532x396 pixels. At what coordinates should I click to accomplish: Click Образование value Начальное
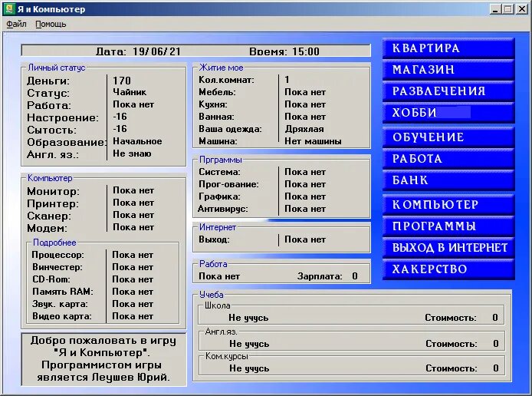click(x=137, y=141)
